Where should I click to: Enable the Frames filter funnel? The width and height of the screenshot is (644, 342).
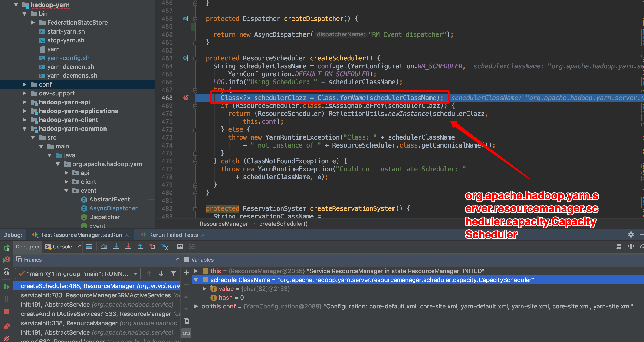click(x=174, y=273)
